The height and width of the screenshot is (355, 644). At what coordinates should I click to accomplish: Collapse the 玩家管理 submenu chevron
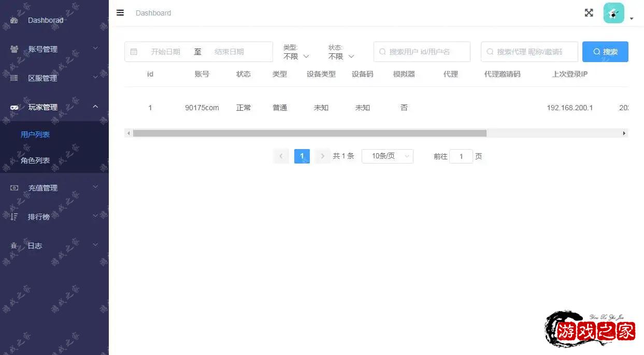[95, 107]
